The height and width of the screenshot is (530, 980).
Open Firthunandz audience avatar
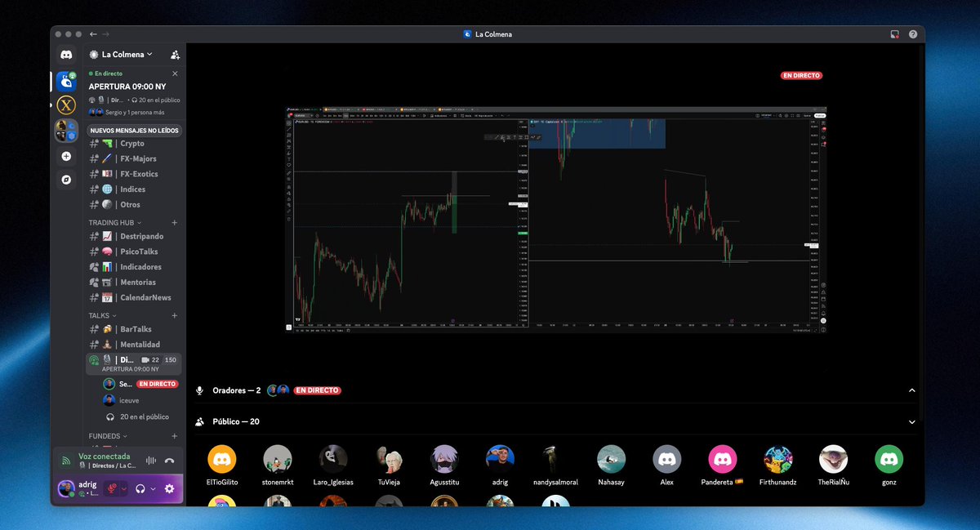[x=778, y=459]
